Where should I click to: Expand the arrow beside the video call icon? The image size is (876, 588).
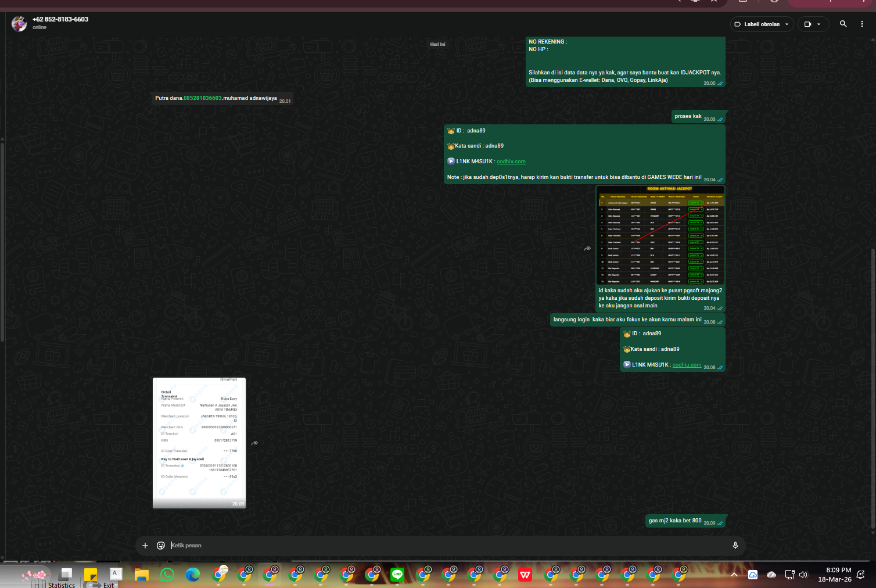tap(819, 24)
